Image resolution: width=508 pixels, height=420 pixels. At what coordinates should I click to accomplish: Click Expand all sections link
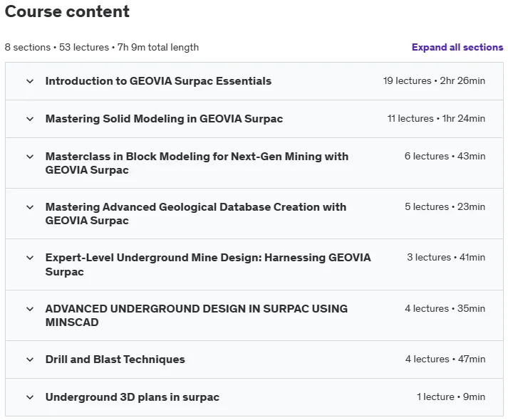pyautogui.click(x=457, y=47)
